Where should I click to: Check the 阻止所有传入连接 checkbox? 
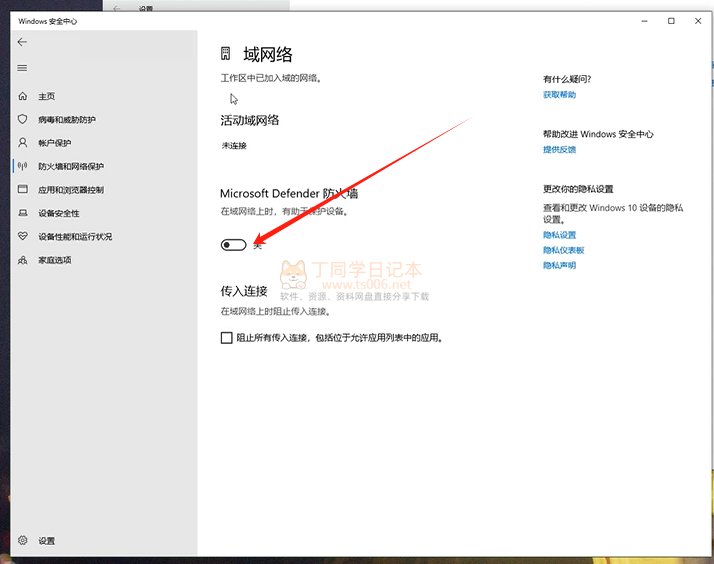click(x=226, y=338)
